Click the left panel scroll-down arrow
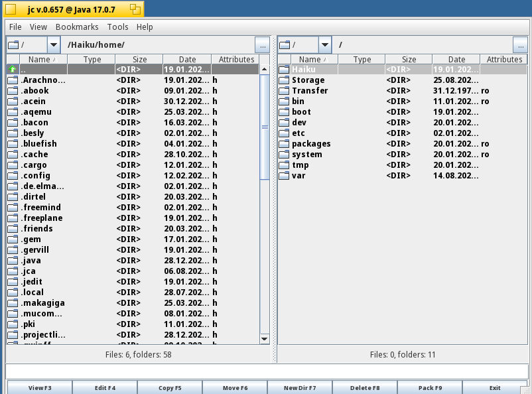This screenshot has width=532, height=394. 265,339
